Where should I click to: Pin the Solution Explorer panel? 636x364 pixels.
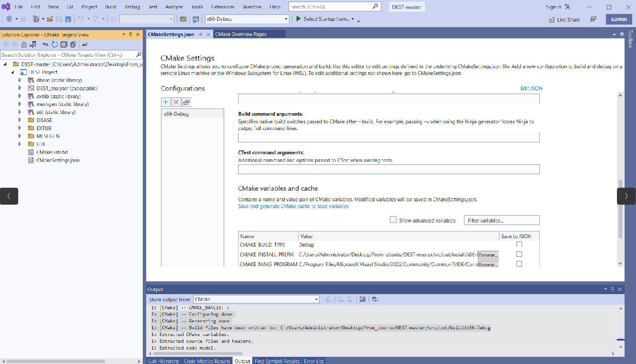(x=131, y=35)
